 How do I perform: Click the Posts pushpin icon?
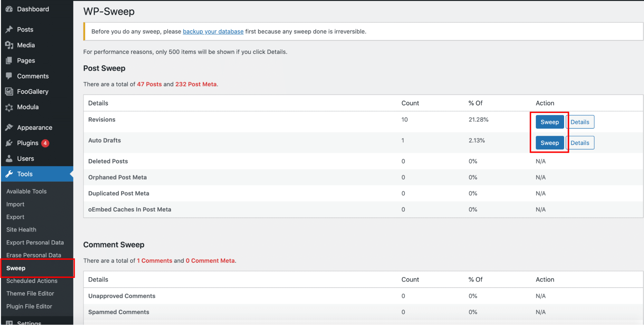(9, 29)
